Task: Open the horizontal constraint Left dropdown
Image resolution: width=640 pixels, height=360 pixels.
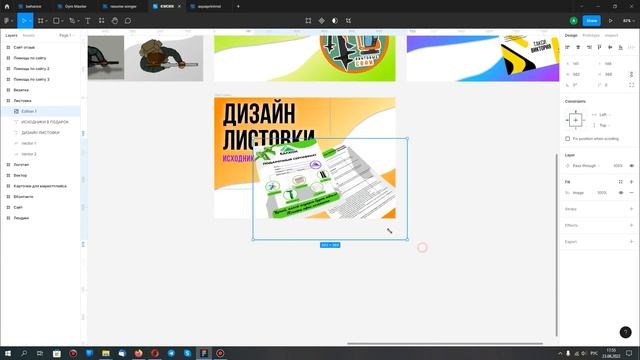Action: 604,115
